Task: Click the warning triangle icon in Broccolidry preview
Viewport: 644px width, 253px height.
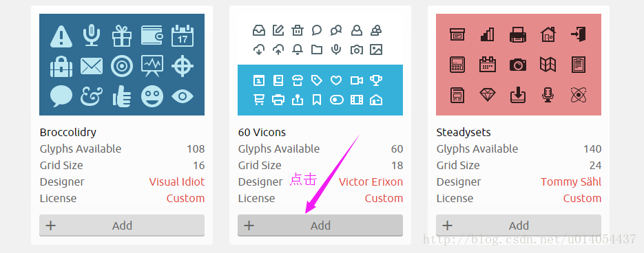Action: click(x=61, y=36)
